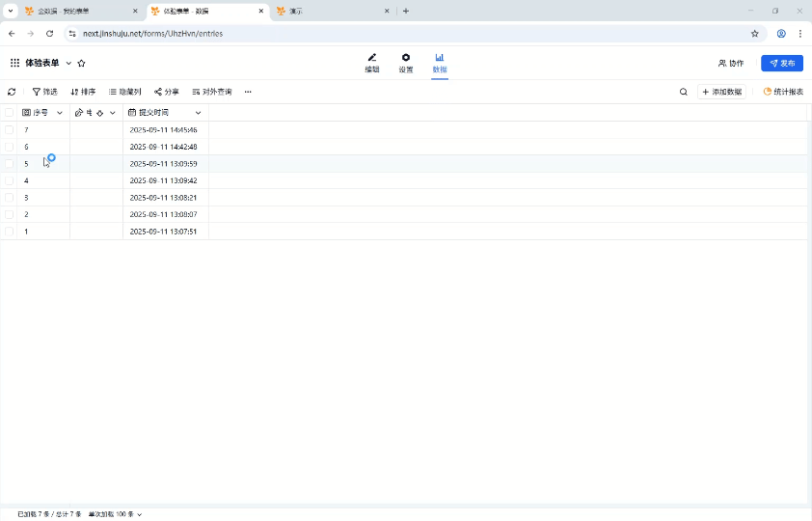
Task: Click the 分享 share icon
Action: pyautogui.click(x=167, y=92)
